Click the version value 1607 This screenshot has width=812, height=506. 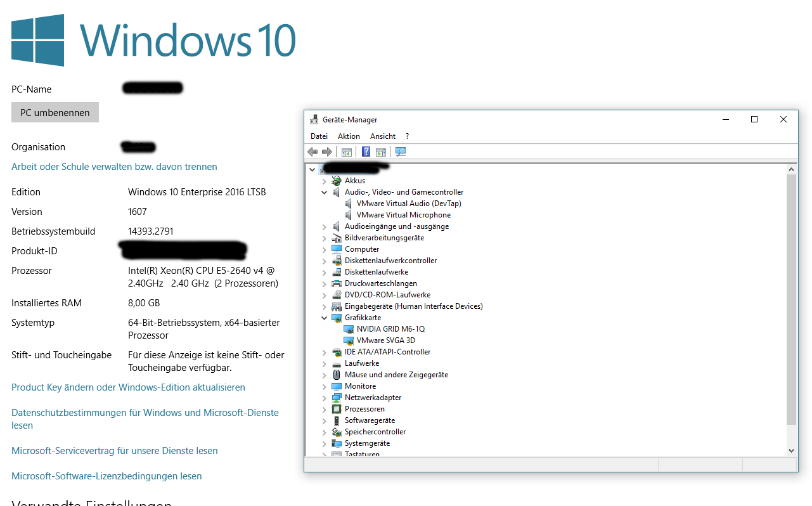(138, 212)
